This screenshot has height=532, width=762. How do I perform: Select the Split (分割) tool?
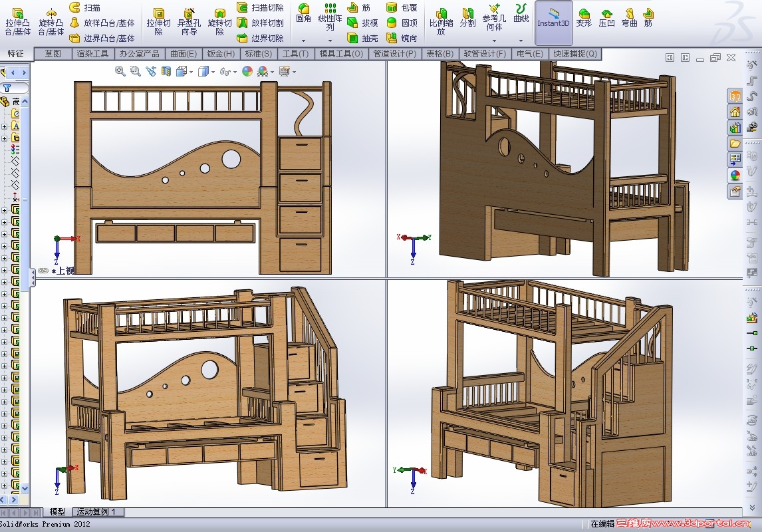[x=467, y=17]
